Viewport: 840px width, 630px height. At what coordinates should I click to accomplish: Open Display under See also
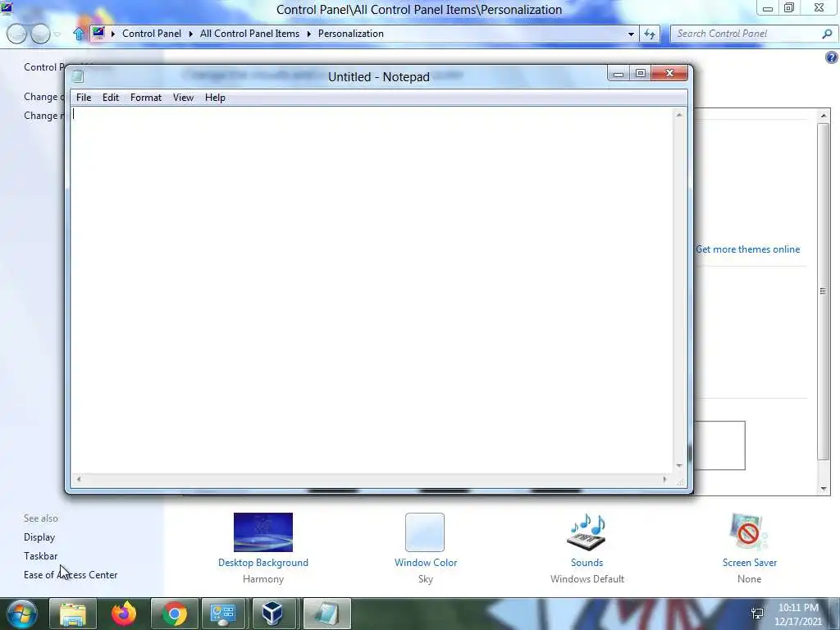click(39, 537)
